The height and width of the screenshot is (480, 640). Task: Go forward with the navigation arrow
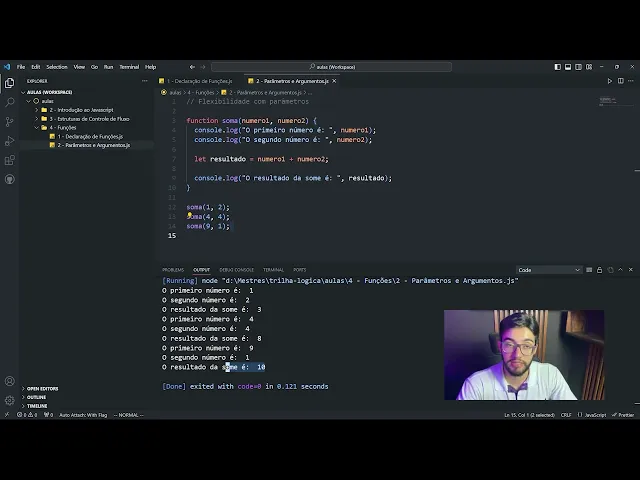pos(203,67)
